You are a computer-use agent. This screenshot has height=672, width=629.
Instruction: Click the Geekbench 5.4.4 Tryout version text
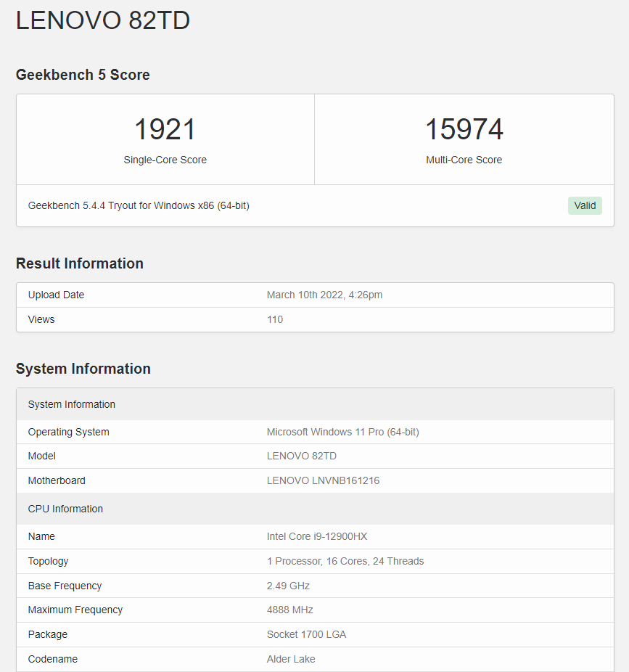pyautogui.click(x=139, y=205)
